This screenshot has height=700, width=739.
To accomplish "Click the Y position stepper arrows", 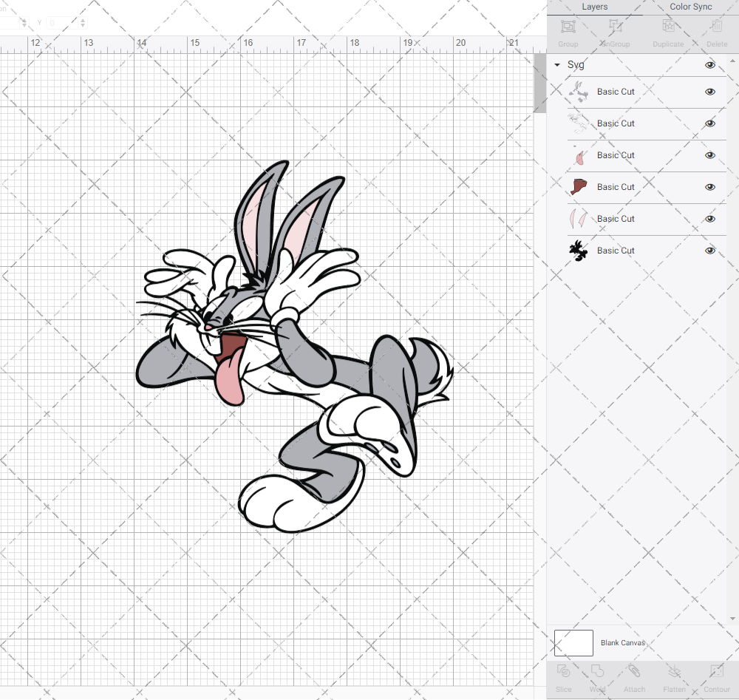I will point(83,23).
